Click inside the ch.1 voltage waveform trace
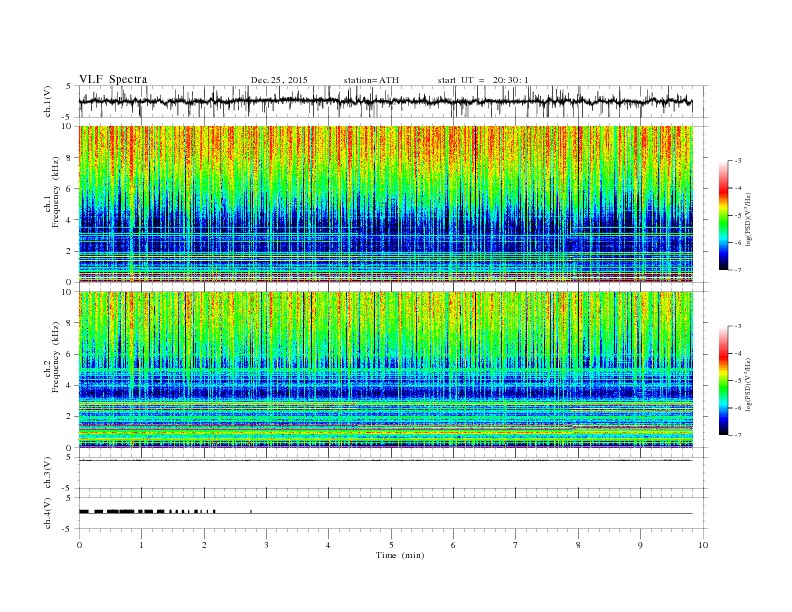The image size is (792, 612). click(x=385, y=101)
